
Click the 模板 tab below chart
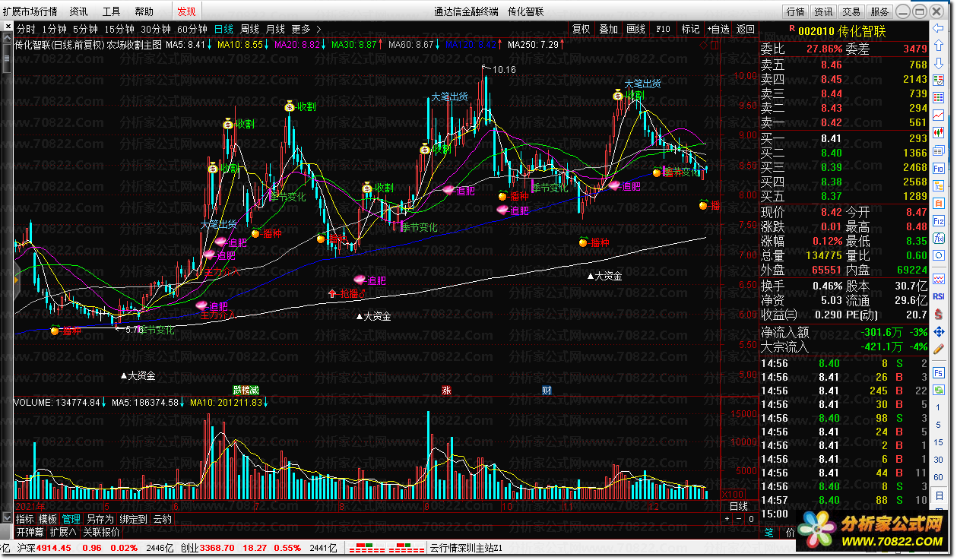point(47,519)
